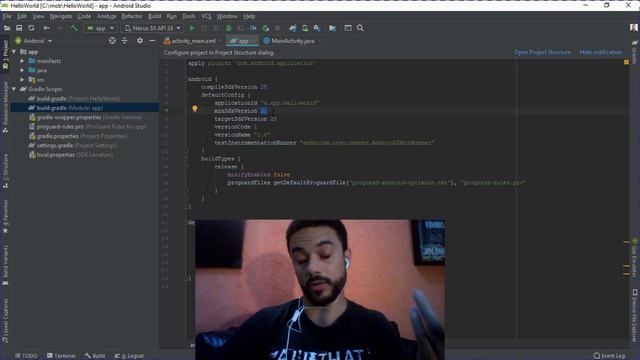The image size is (640, 360).
Task: Click Hide notification link
Action: pyautogui.click(x=601, y=52)
